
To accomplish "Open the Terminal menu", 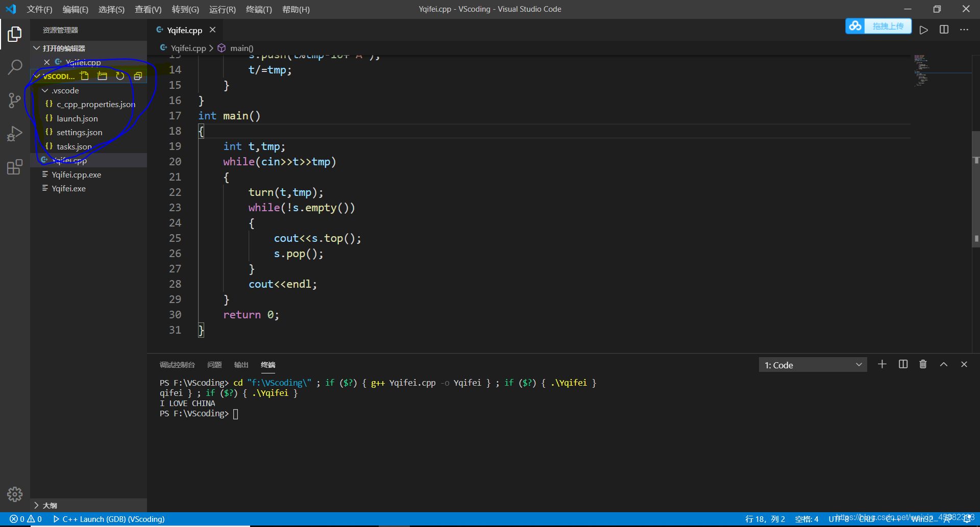I will click(x=259, y=9).
